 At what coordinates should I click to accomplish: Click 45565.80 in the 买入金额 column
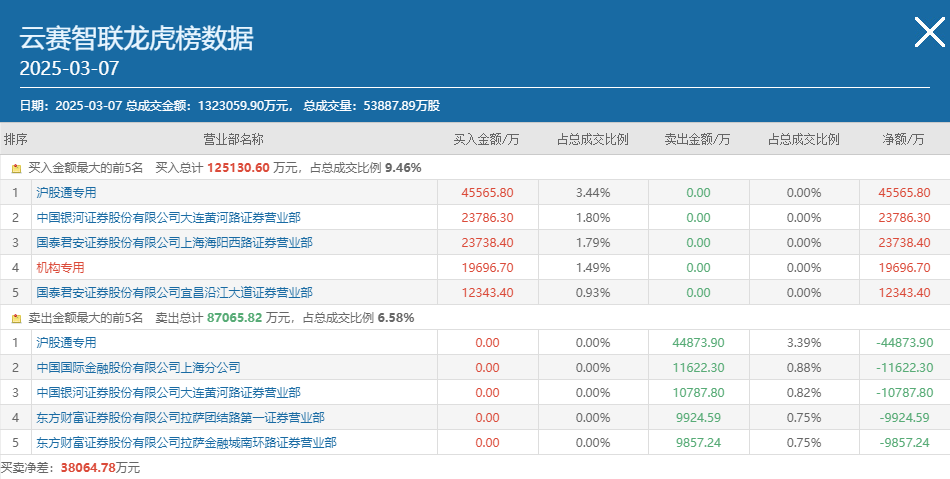click(x=487, y=193)
